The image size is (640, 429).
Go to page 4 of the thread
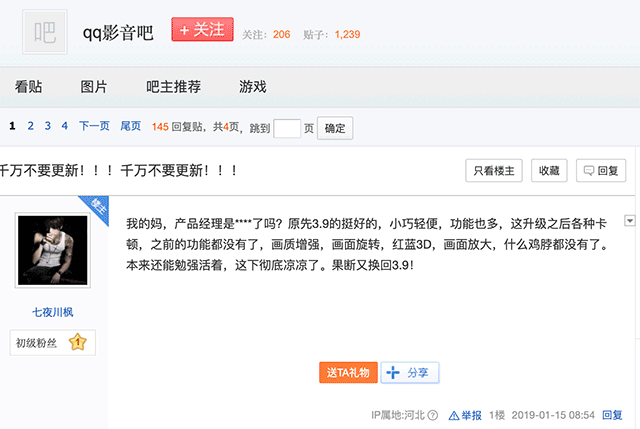pyautogui.click(x=64, y=126)
